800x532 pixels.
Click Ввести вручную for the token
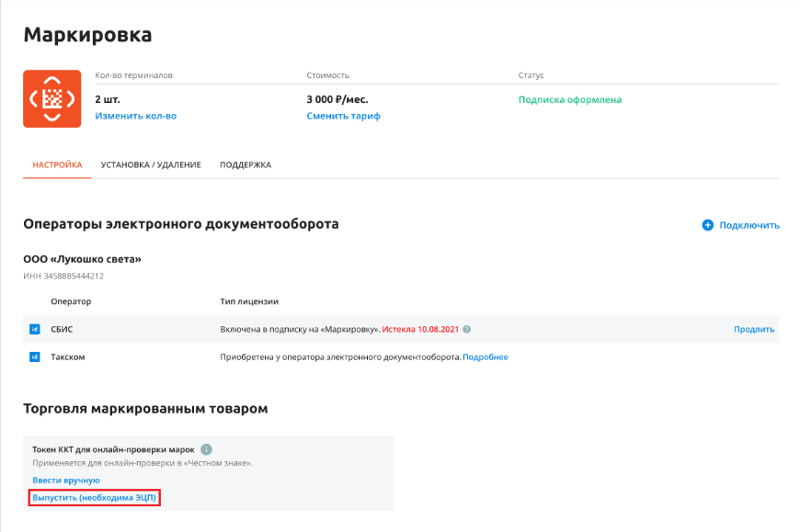[66, 480]
